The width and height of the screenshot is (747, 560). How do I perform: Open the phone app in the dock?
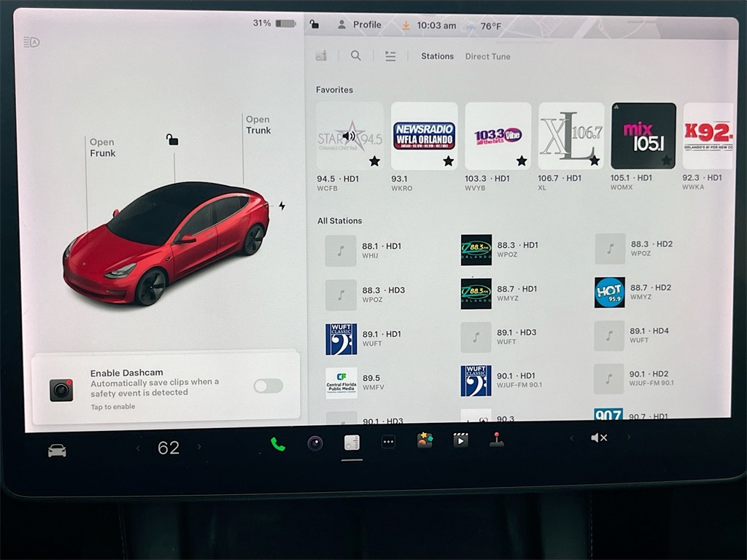coord(278,444)
